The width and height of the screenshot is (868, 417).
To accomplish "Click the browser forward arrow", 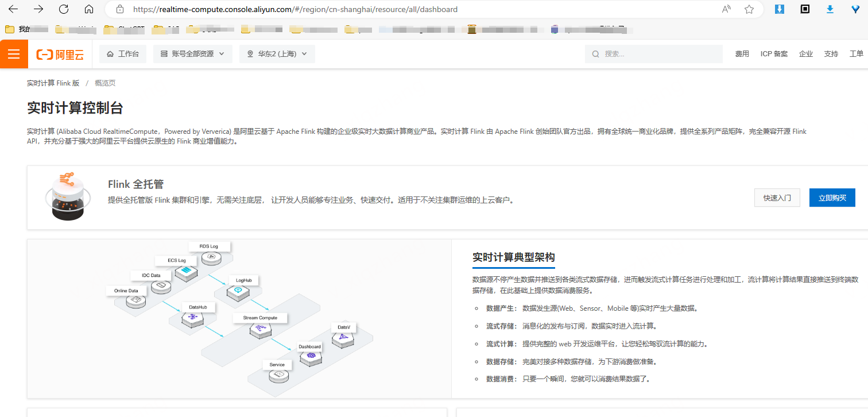I will (38, 9).
